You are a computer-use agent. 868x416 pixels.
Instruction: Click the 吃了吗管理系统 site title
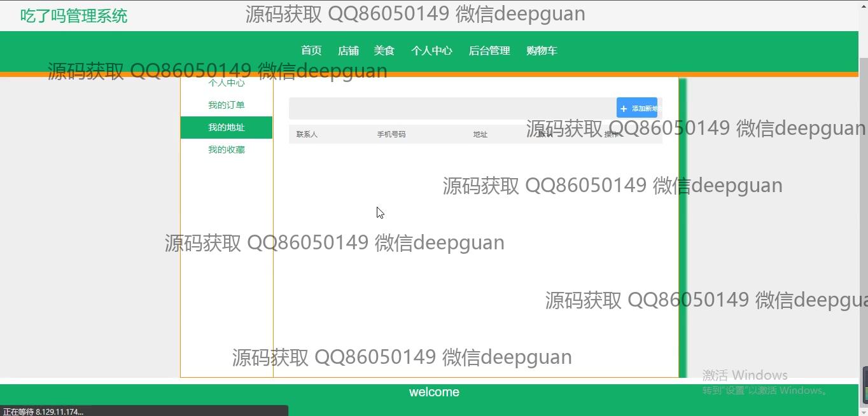(x=74, y=16)
